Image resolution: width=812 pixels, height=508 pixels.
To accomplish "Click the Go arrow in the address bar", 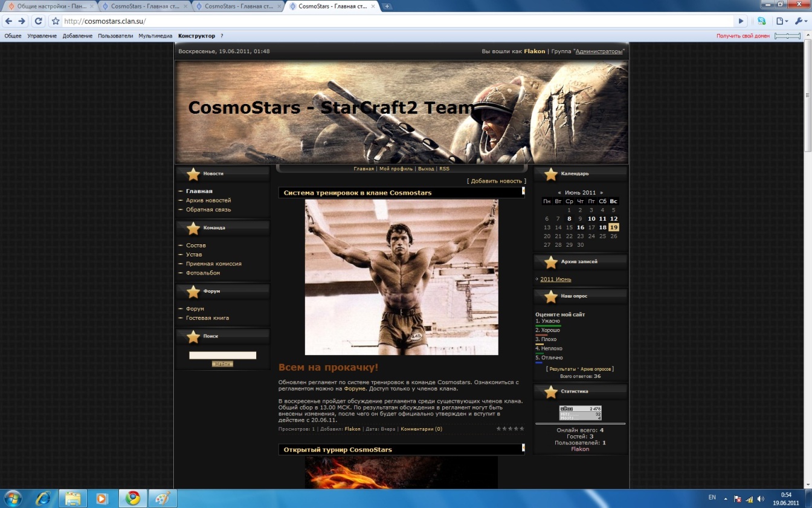I will (x=741, y=21).
